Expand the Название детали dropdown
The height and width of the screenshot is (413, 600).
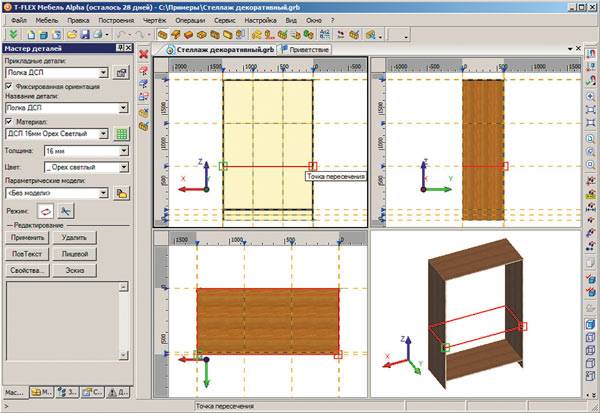pos(123,108)
